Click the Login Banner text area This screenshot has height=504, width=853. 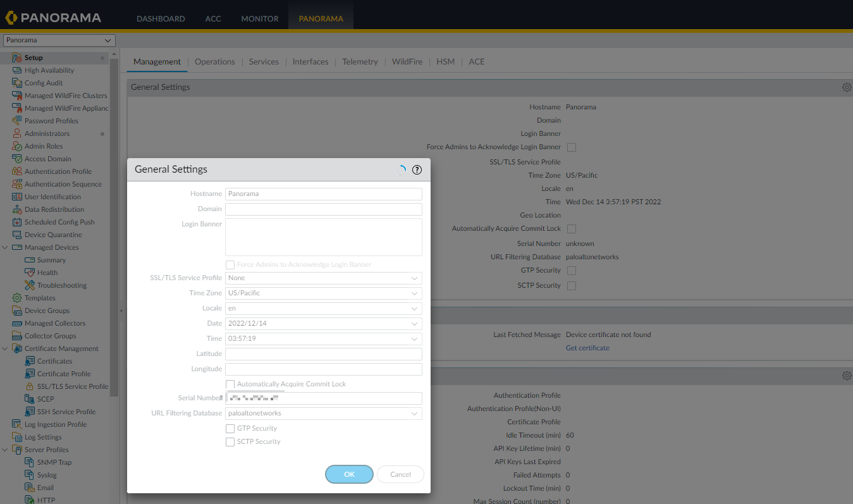coord(324,237)
